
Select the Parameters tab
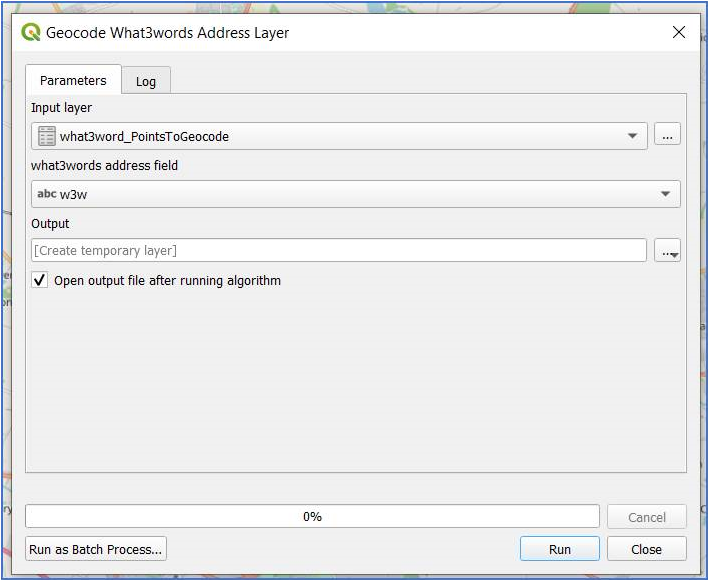(73, 80)
